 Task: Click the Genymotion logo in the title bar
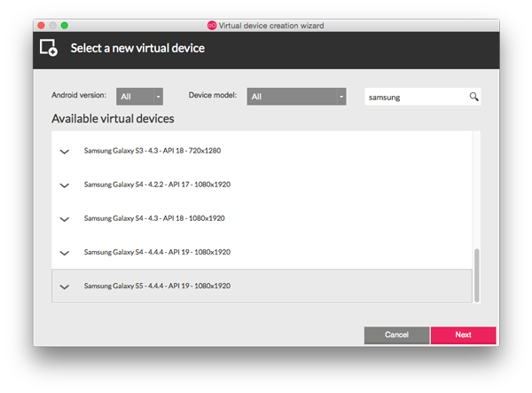211,25
